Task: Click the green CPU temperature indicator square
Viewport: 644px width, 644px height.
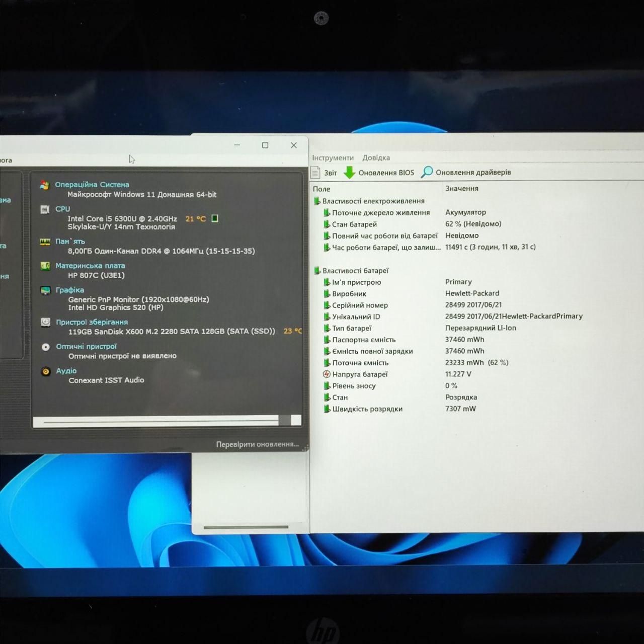Action: pos(215,218)
